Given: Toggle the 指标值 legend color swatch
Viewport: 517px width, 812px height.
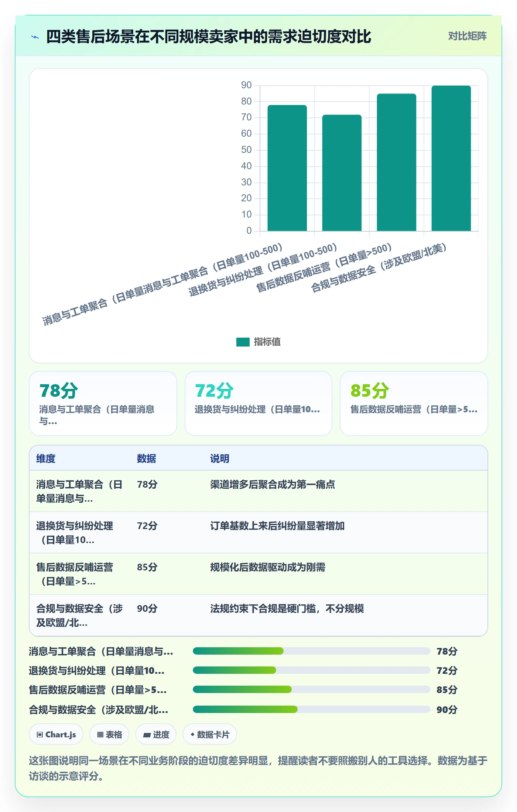Looking at the screenshot, I should coord(243,342).
